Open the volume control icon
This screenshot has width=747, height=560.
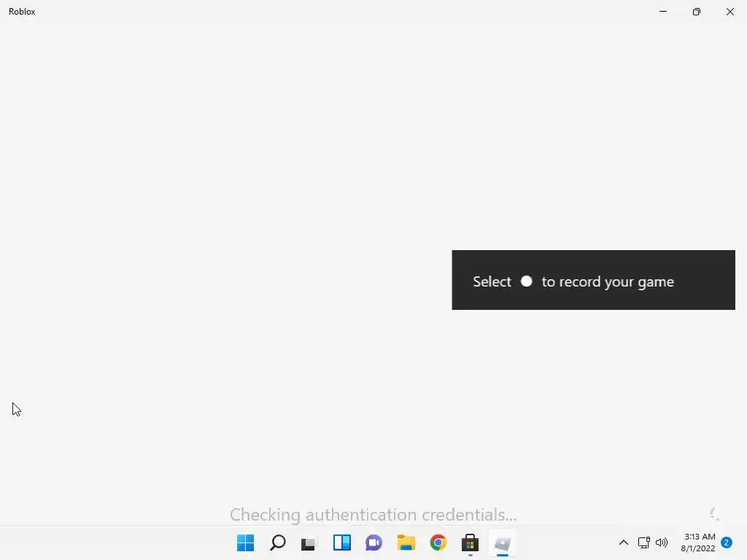coord(661,542)
